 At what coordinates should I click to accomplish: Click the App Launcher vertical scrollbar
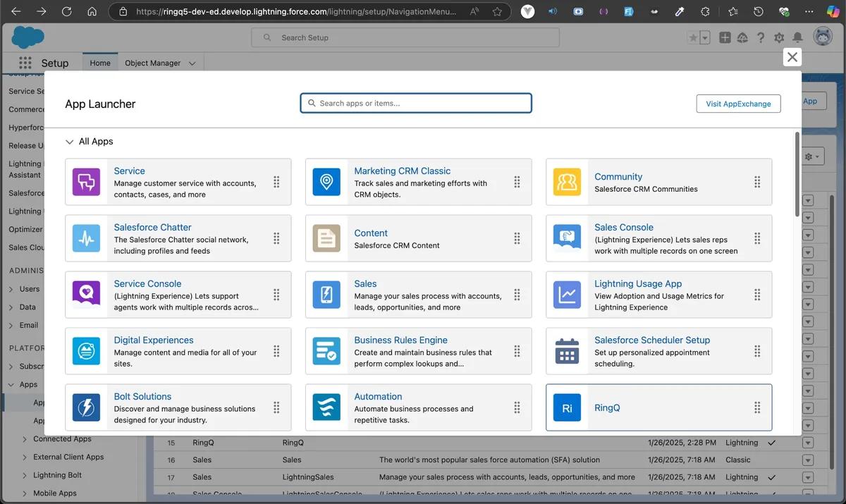[x=797, y=174]
